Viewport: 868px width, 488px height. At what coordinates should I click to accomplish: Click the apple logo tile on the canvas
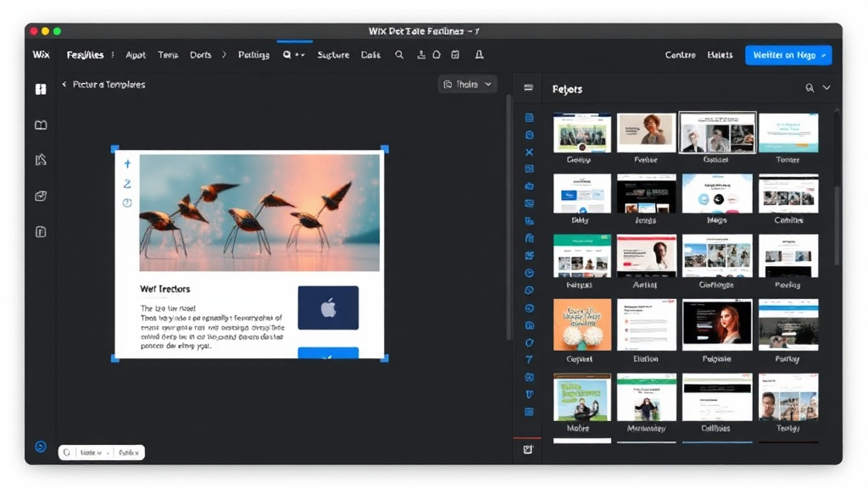coord(328,308)
